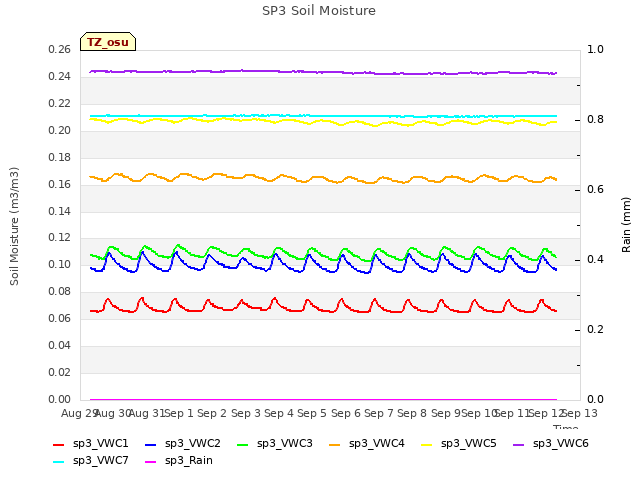Click the 0.04 soil moisture tick value
The height and width of the screenshot is (480, 640).
60,345
